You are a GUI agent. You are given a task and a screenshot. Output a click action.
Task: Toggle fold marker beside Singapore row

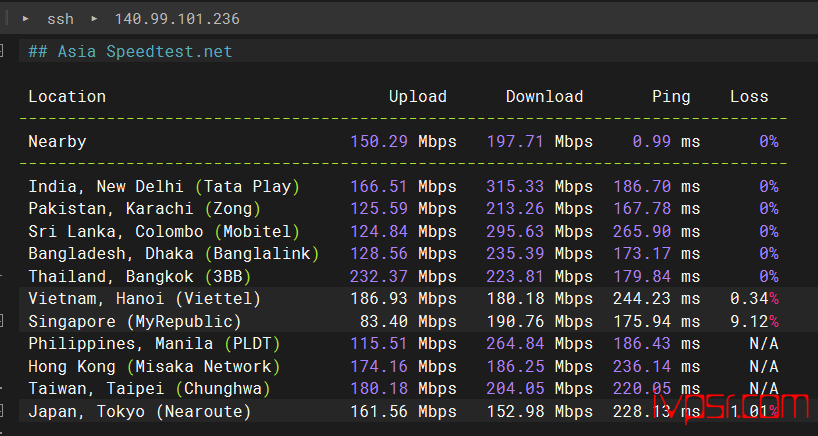(x=4, y=321)
